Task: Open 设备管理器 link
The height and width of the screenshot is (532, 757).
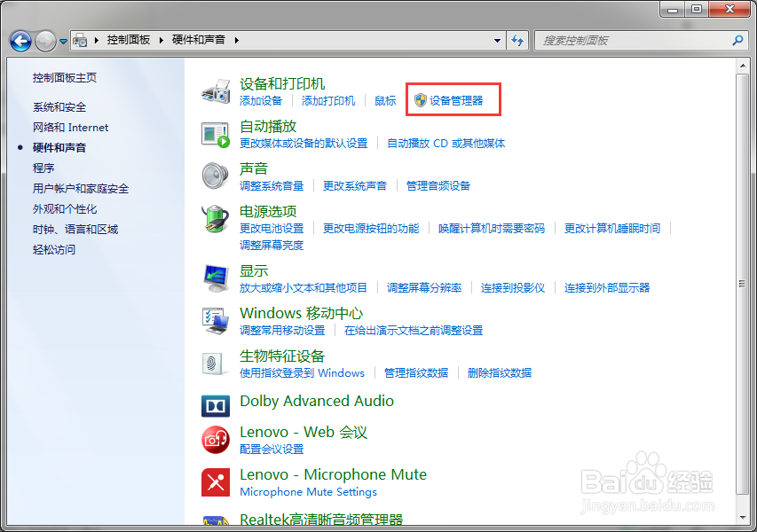Action: pos(456,101)
